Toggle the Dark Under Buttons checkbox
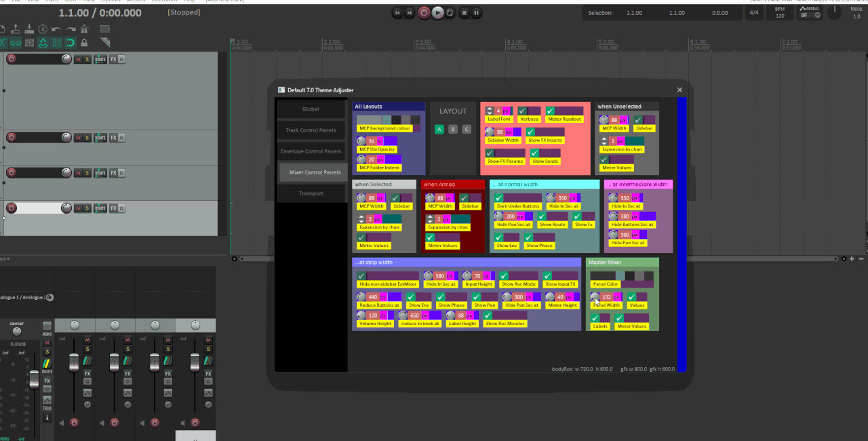The width and height of the screenshot is (868, 441). coord(499,198)
